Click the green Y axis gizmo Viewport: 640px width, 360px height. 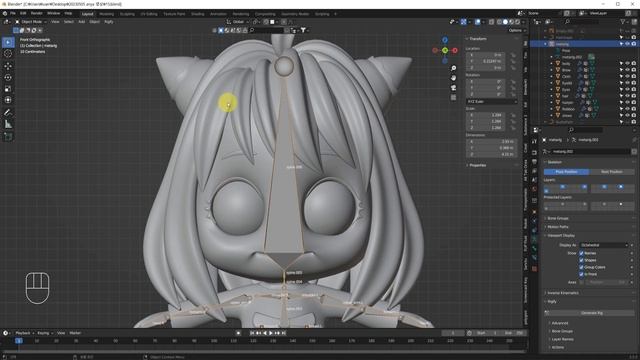(445, 50)
